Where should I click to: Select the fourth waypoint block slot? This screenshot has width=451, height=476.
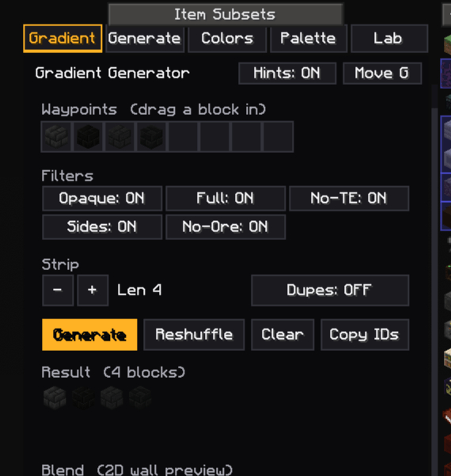tap(151, 137)
